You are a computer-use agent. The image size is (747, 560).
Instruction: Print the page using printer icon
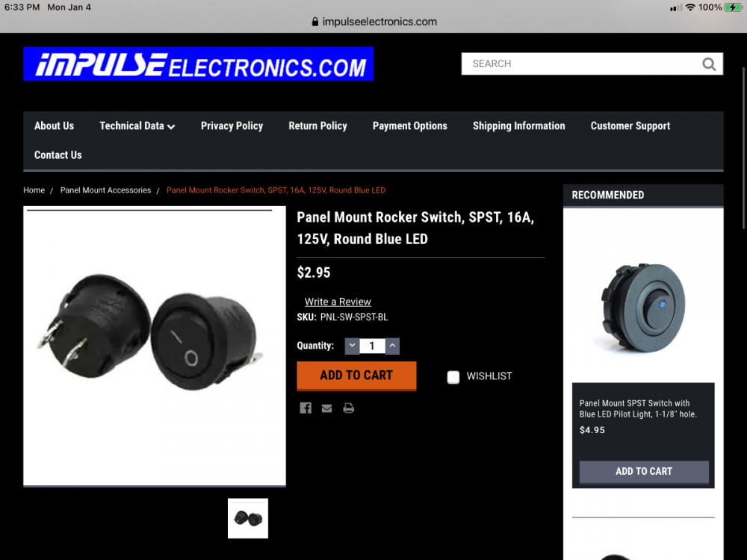pyautogui.click(x=349, y=408)
